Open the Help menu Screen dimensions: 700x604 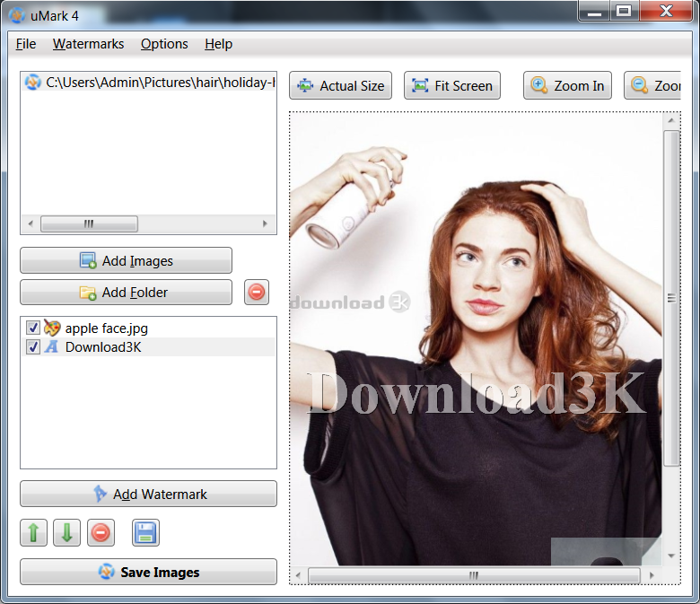218,44
